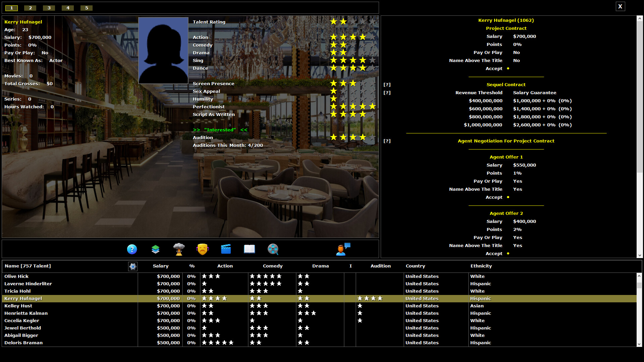Click the mushroom cloud toolbar icon
This screenshot has height=362, width=644.
(x=179, y=249)
